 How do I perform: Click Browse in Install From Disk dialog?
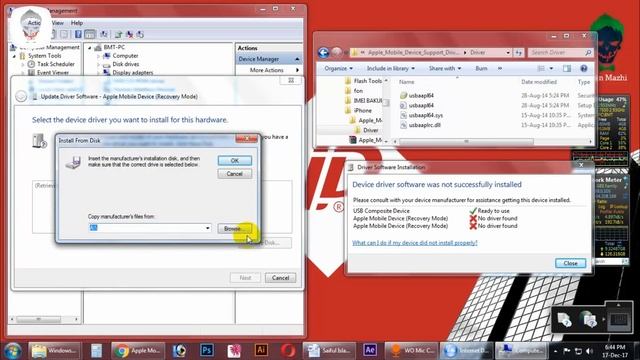[234, 228]
